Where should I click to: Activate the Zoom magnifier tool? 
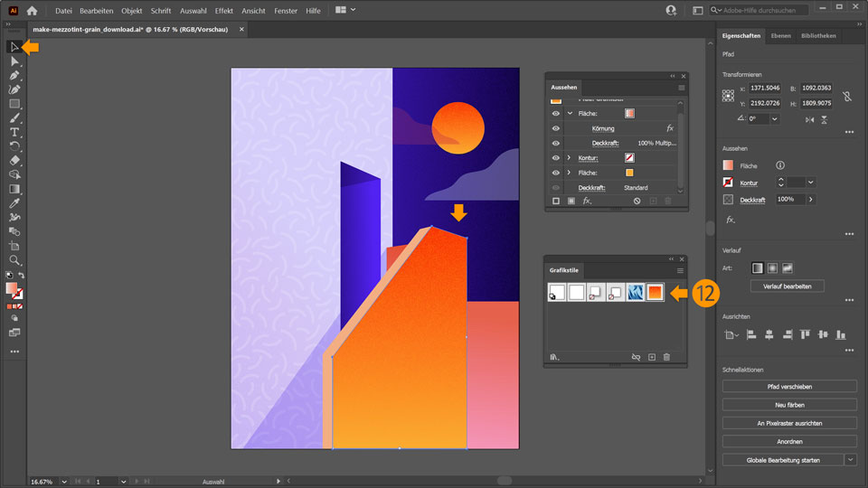point(14,259)
